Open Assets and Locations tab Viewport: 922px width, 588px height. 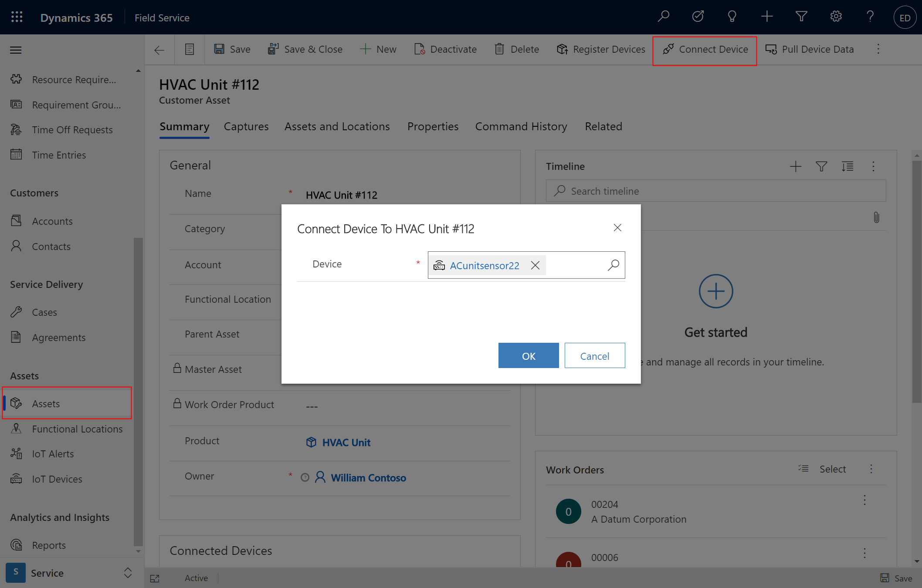(337, 127)
